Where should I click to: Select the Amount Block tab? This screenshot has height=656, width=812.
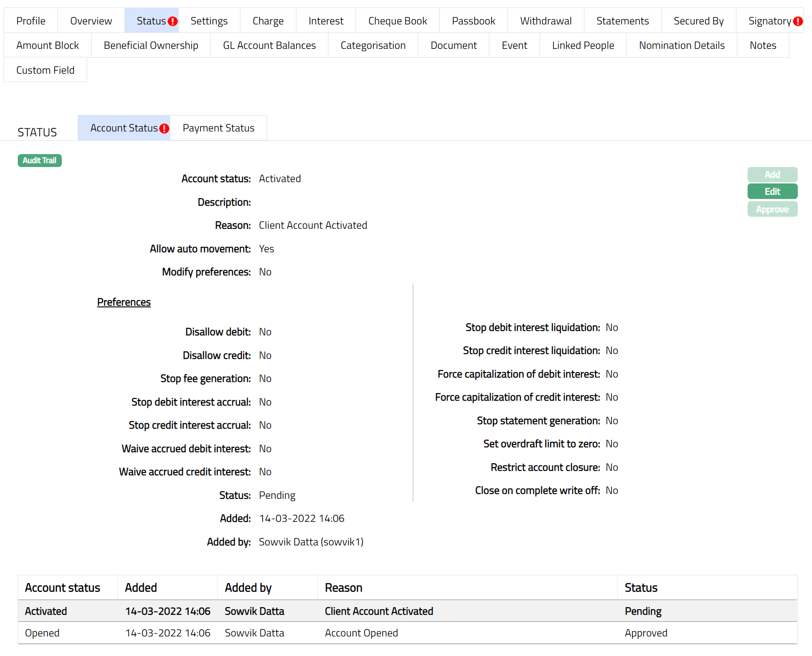[48, 45]
